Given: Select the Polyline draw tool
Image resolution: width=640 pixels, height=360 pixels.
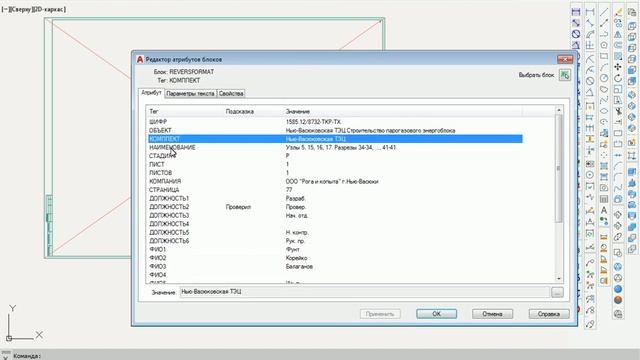Looking at the screenshot, I should (604, 34).
